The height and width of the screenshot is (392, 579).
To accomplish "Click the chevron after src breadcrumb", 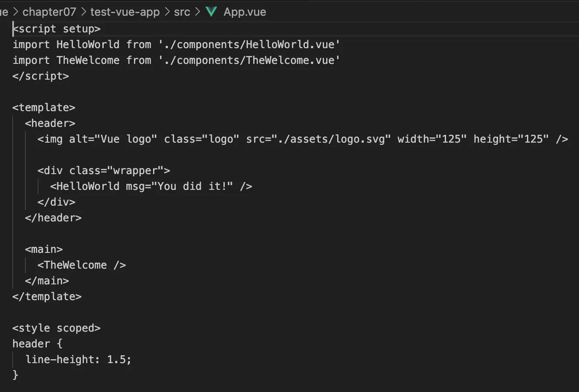I will tap(197, 12).
